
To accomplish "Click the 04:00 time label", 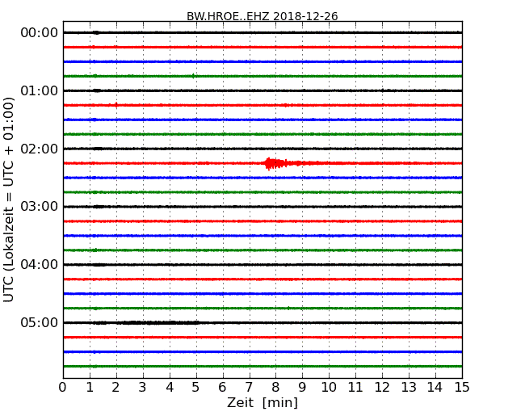I will pyautogui.click(x=40, y=265).
